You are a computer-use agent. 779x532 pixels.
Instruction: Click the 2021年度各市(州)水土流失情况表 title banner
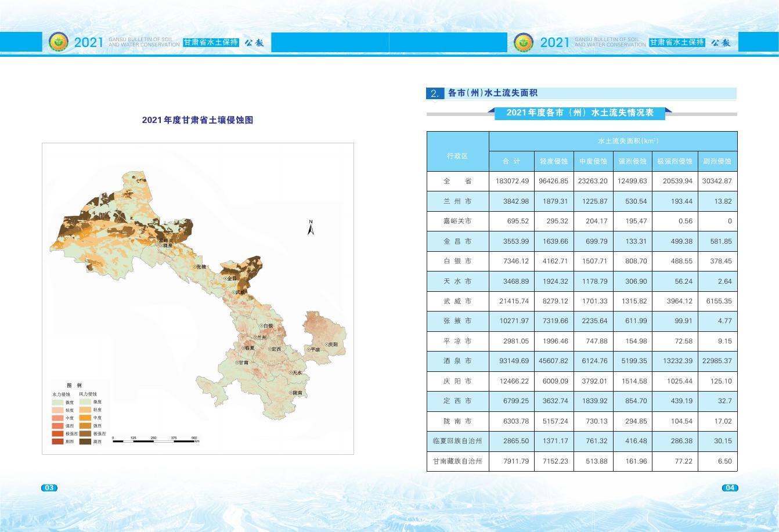pos(580,113)
